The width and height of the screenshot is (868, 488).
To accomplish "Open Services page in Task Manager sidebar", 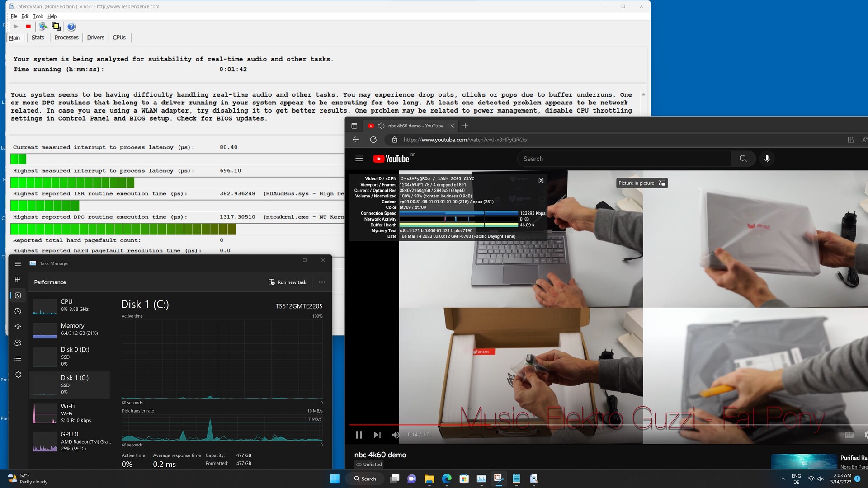I will pyautogui.click(x=18, y=375).
